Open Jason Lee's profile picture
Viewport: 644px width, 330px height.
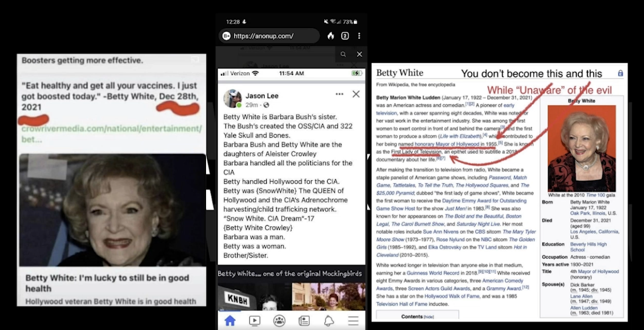click(x=232, y=99)
